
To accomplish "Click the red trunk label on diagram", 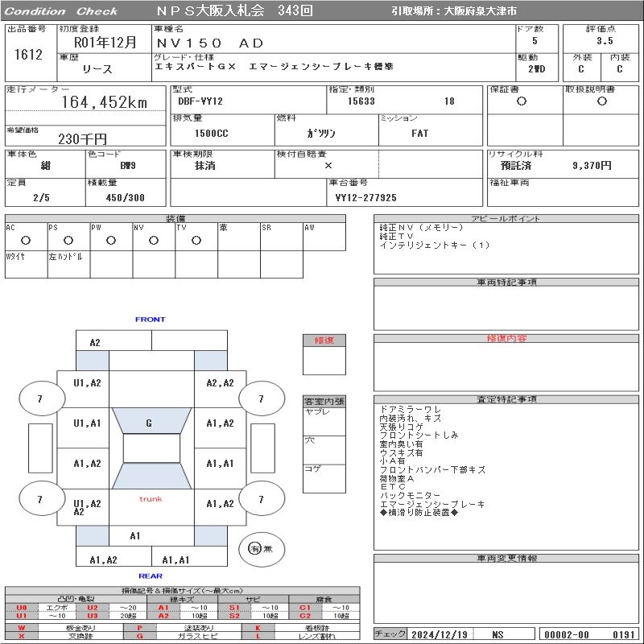I will click(x=151, y=499).
